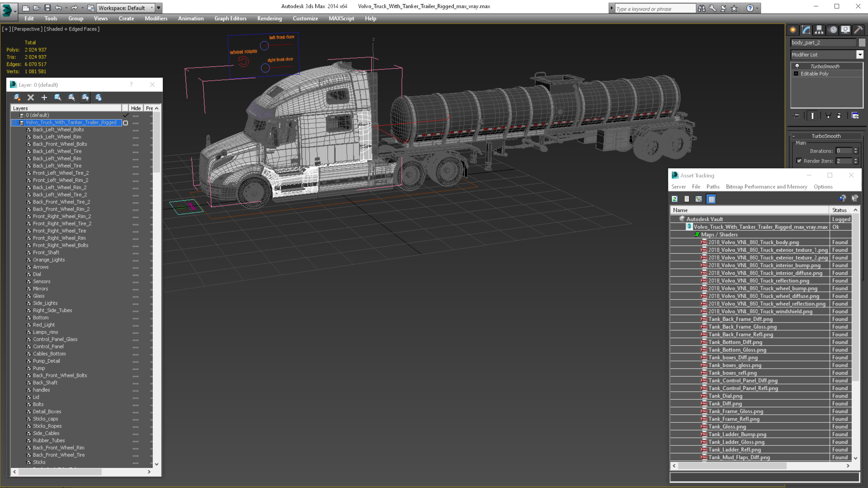
Task: Open the Rendering menu
Action: pos(269,18)
